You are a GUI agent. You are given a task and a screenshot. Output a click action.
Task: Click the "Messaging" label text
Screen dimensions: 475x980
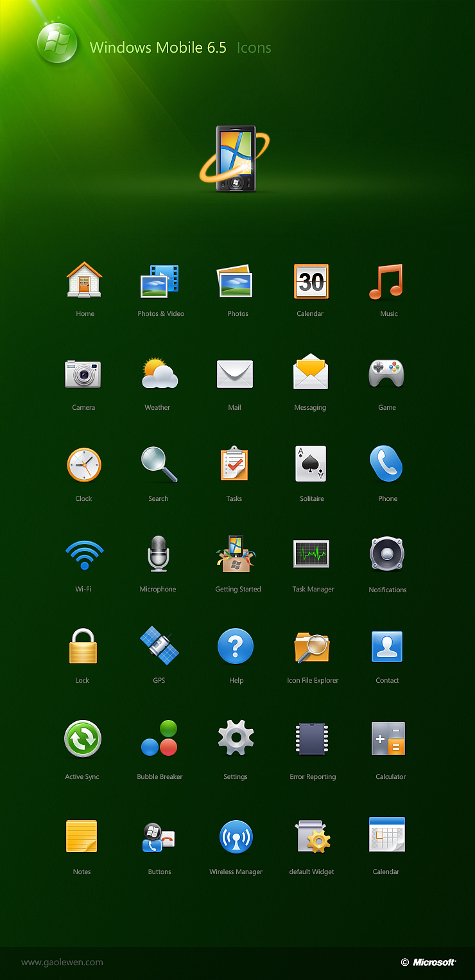click(310, 408)
